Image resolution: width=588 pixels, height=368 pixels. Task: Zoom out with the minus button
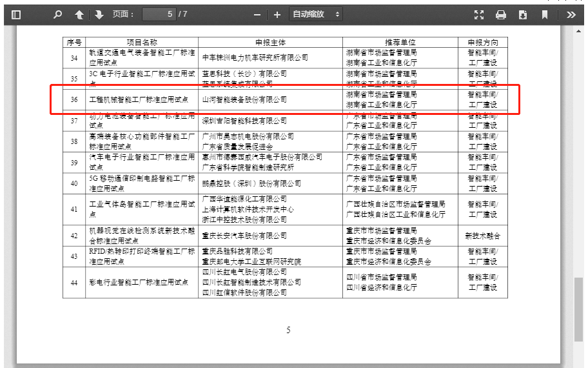(x=257, y=14)
